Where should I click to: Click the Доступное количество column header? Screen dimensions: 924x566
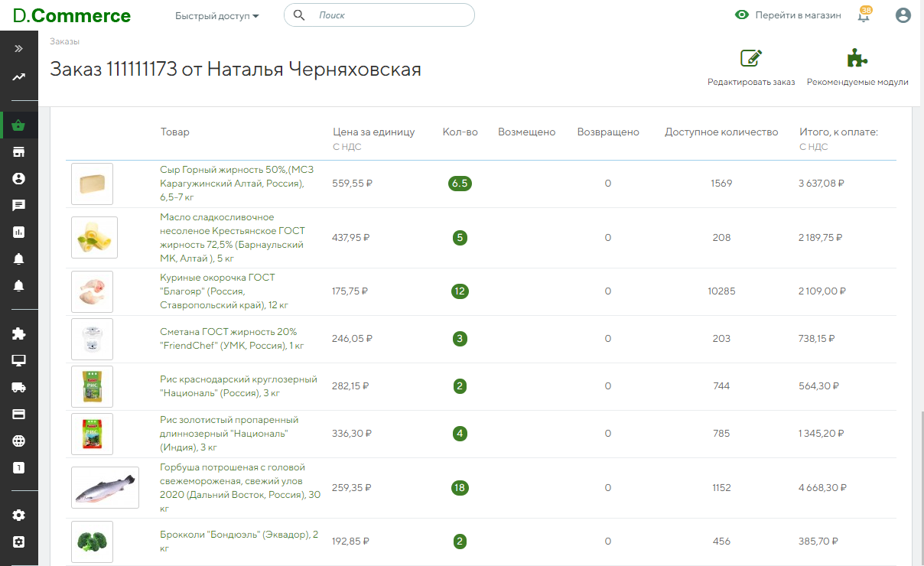coord(721,132)
